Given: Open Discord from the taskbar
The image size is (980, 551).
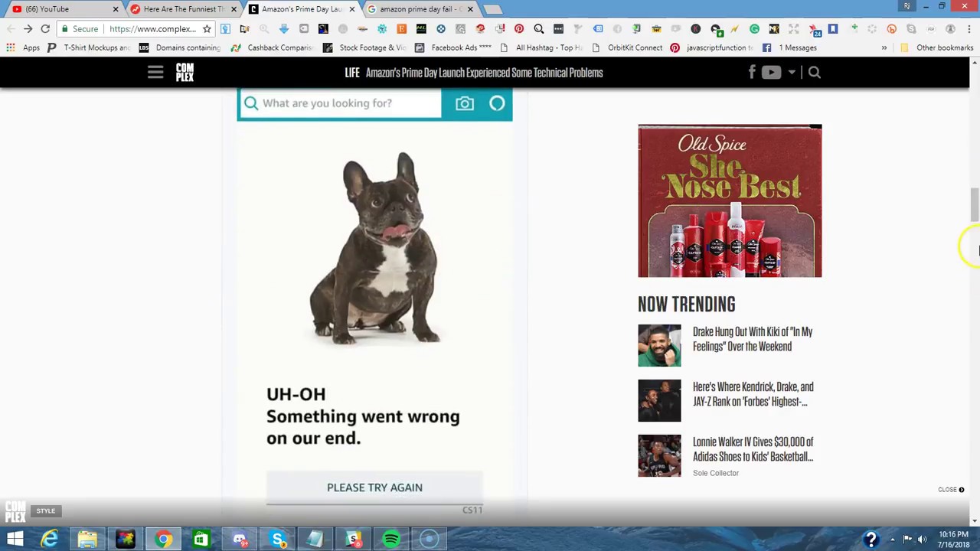Looking at the screenshot, I should [x=239, y=540].
